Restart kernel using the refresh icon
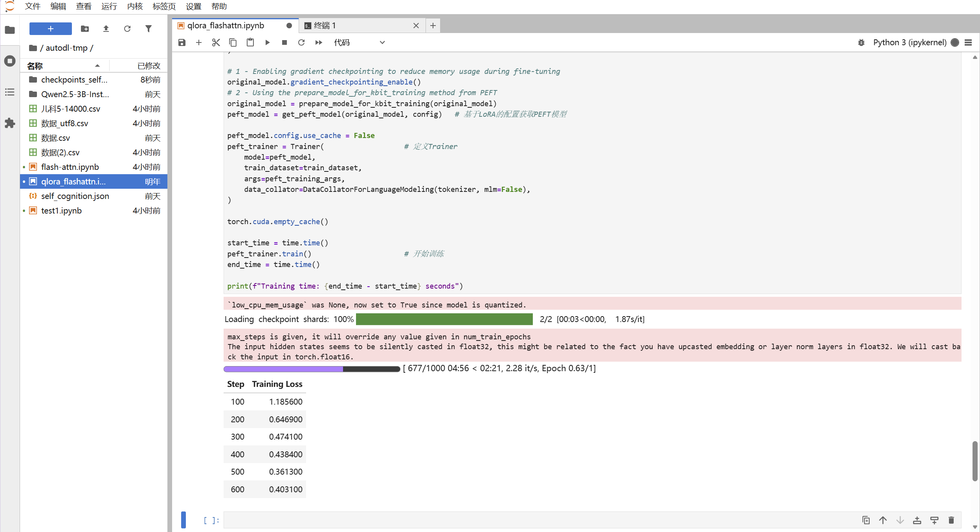Screen dimensions: 980x532 (x=301, y=42)
